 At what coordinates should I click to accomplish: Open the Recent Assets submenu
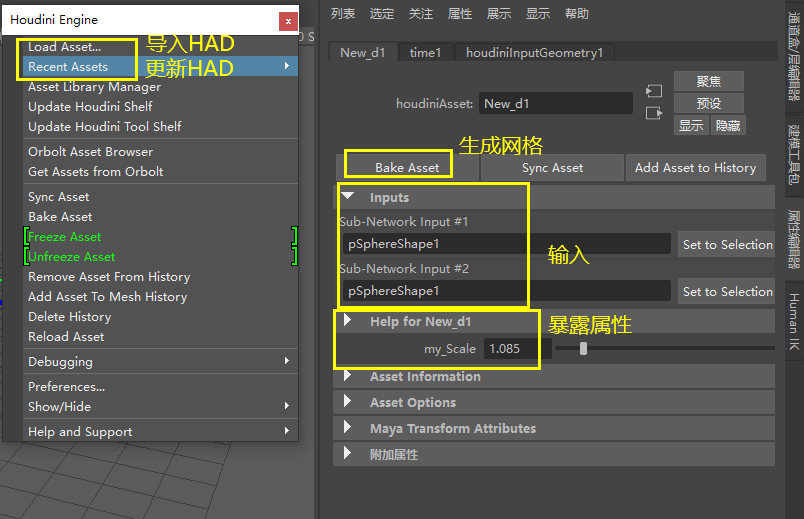(160, 67)
